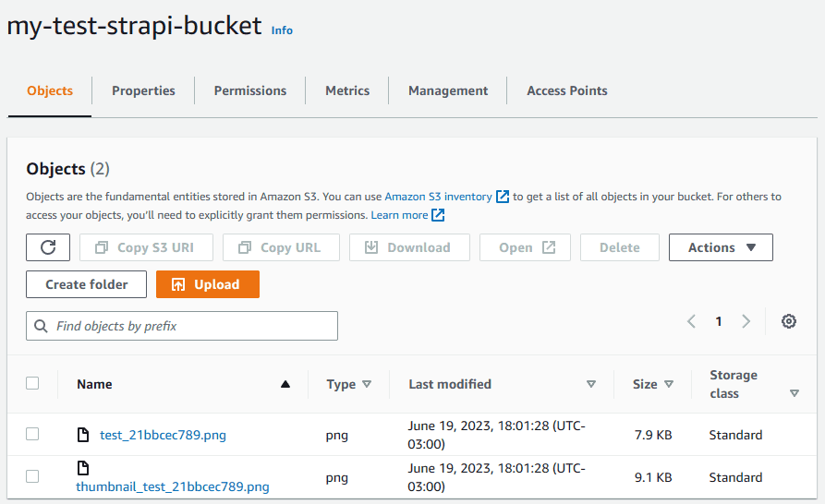825x504 pixels.
Task: Follow the Amazon S3 inventory link
Action: tap(438, 197)
